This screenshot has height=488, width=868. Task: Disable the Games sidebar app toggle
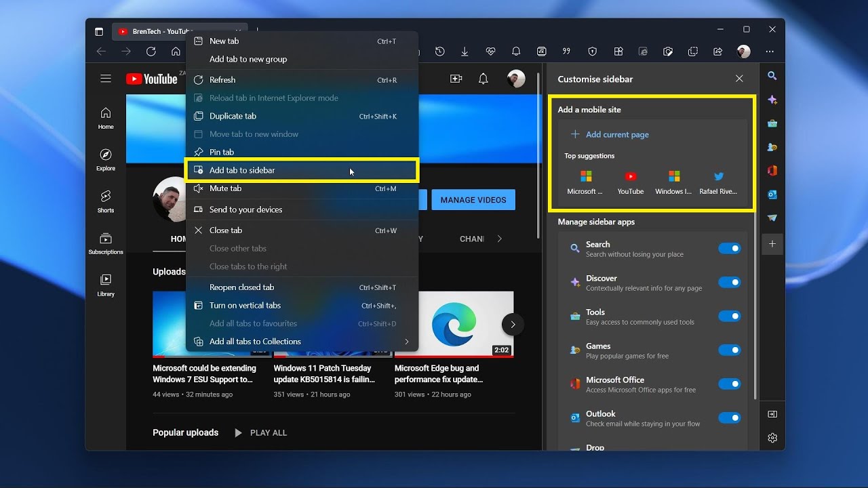(730, 350)
